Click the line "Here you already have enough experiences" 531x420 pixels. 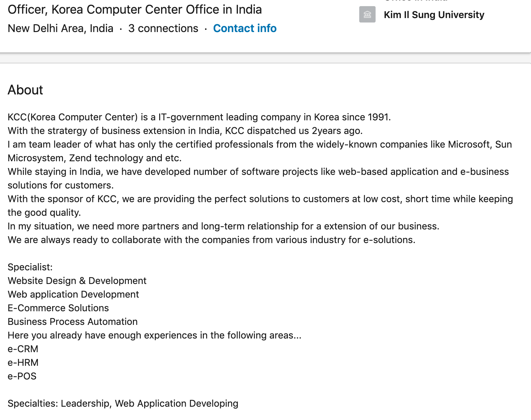154,335
